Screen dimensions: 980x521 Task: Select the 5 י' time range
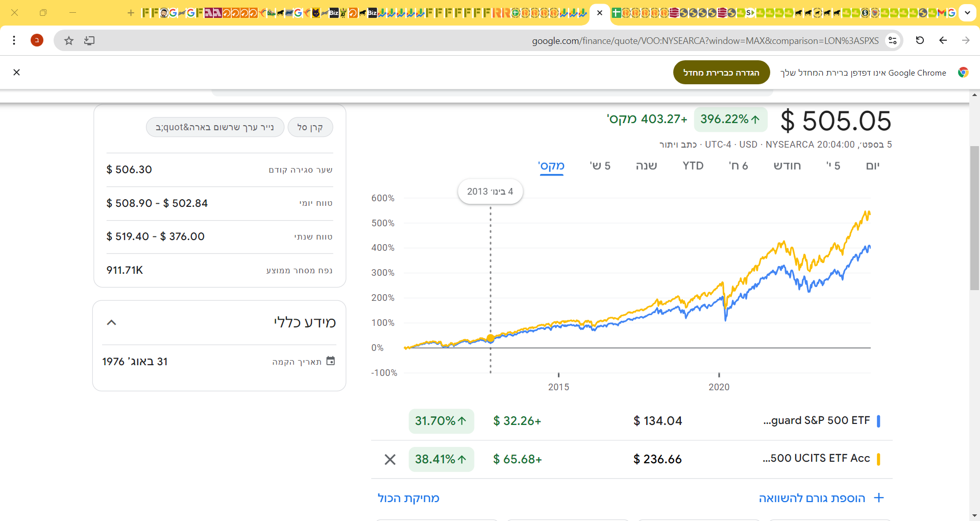(833, 165)
